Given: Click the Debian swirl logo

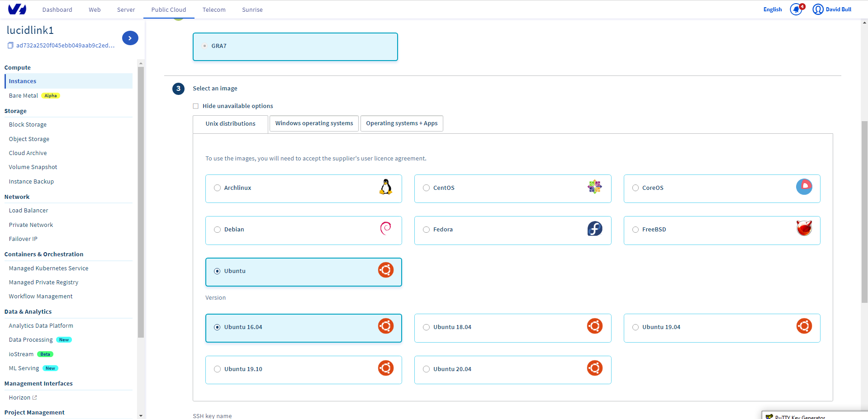Looking at the screenshot, I should [386, 228].
